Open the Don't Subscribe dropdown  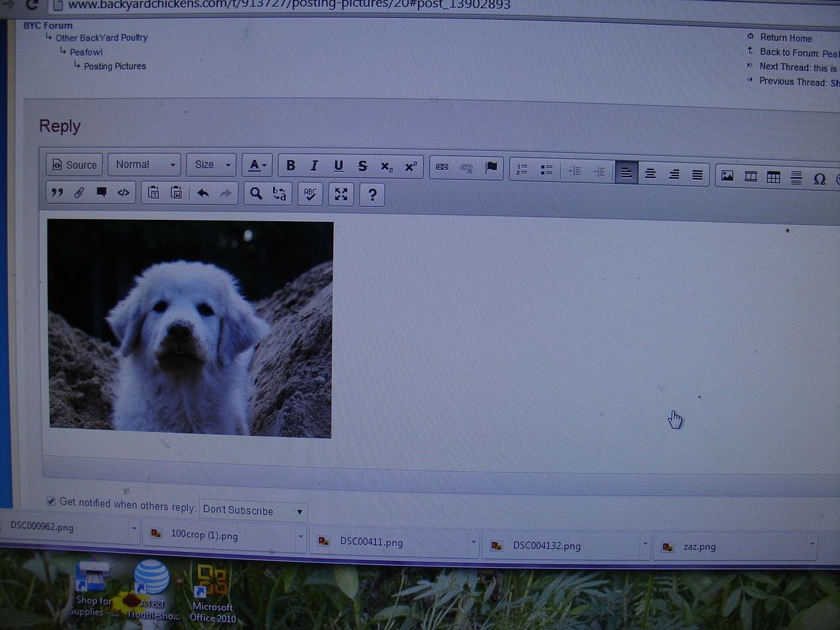(x=253, y=511)
